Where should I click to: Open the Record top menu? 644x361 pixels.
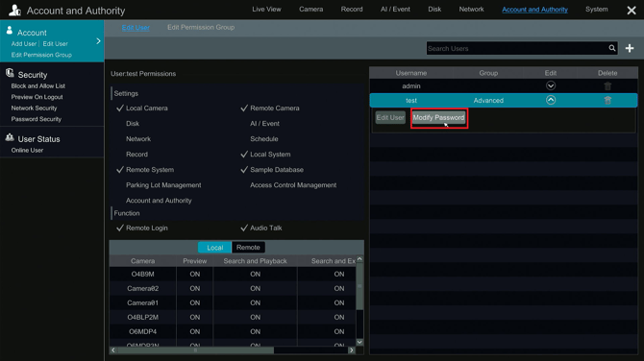(x=352, y=9)
